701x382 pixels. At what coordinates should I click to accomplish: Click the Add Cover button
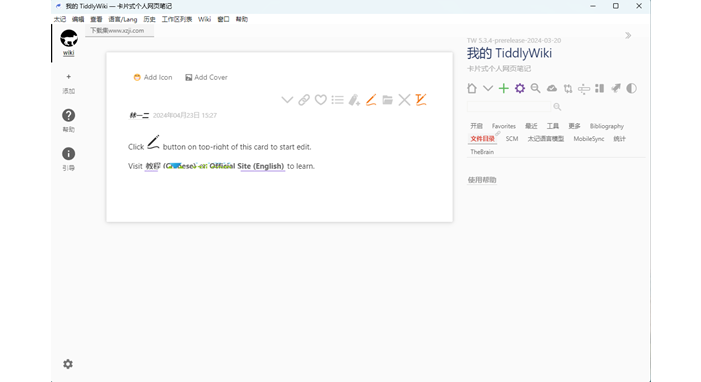207,77
